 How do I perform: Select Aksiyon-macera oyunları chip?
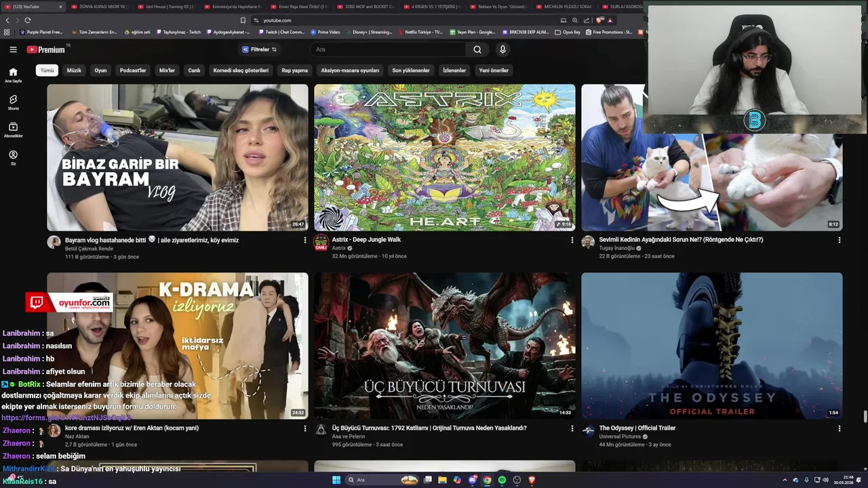pos(350,70)
